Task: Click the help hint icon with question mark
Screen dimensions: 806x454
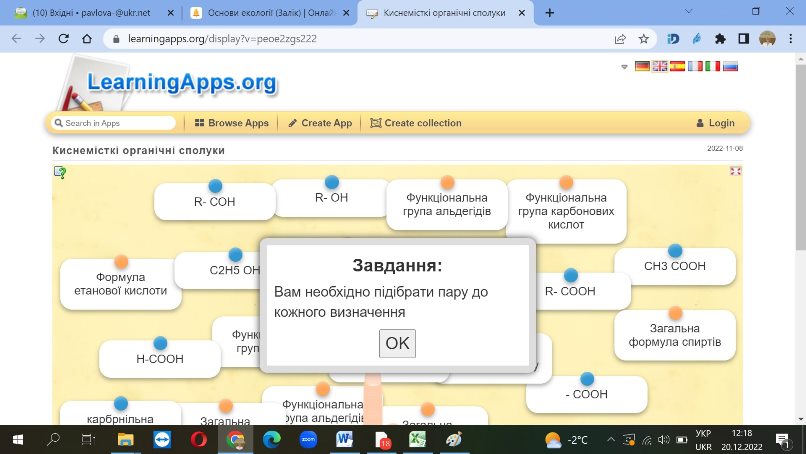Action: tap(60, 172)
